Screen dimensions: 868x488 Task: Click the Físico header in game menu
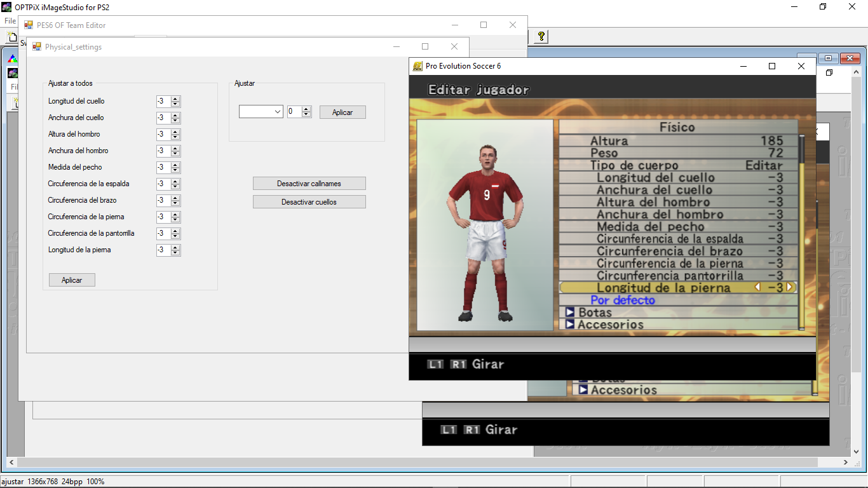coord(677,127)
